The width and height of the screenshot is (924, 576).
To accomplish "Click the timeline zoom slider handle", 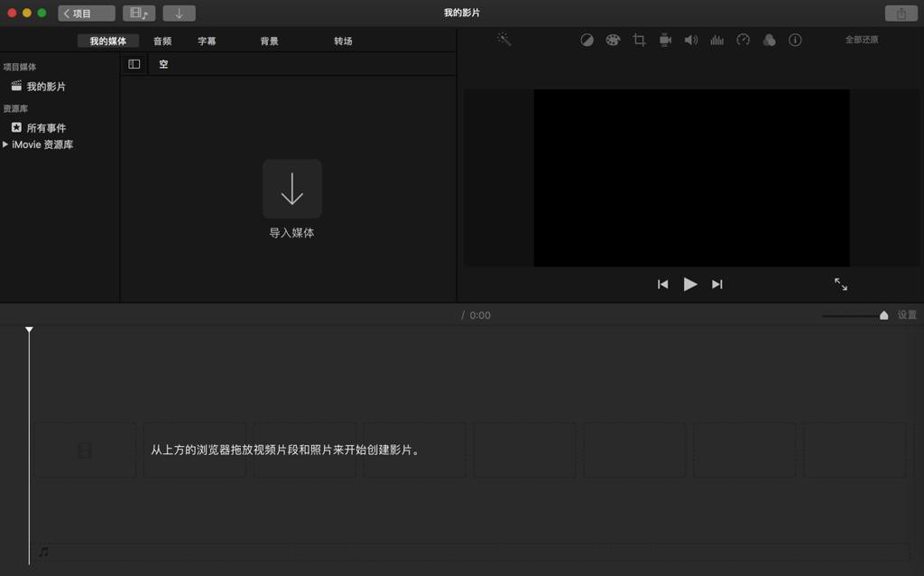I will point(884,315).
